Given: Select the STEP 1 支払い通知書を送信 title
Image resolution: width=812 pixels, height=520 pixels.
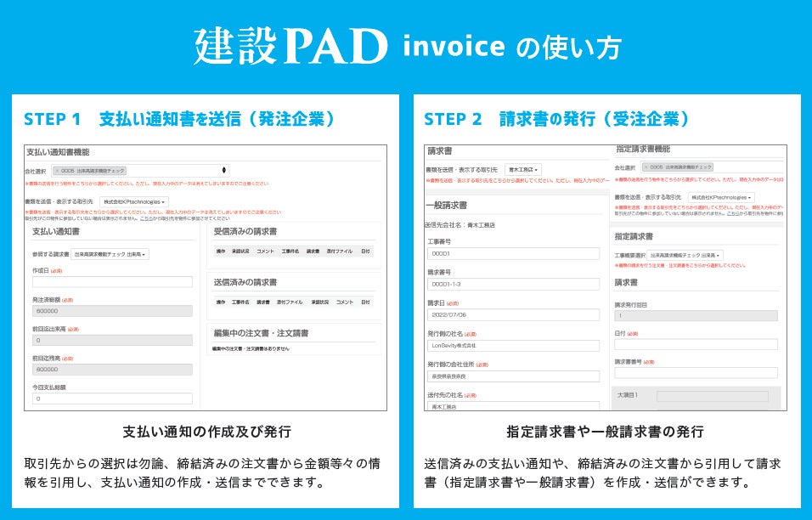Looking at the screenshot, I should point(179,119).
